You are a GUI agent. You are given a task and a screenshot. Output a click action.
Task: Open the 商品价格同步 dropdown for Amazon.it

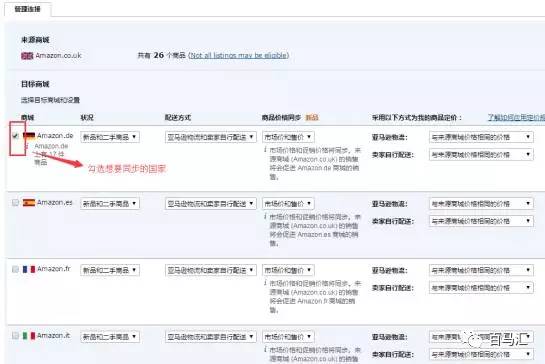288,337
